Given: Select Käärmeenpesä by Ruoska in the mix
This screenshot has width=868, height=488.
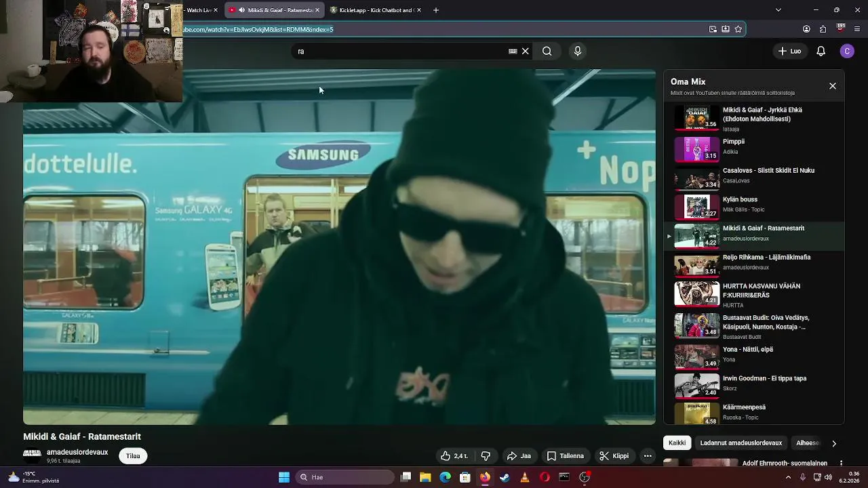Looking at the screenshot, I should pyautogui.click(x=754, y=413).
